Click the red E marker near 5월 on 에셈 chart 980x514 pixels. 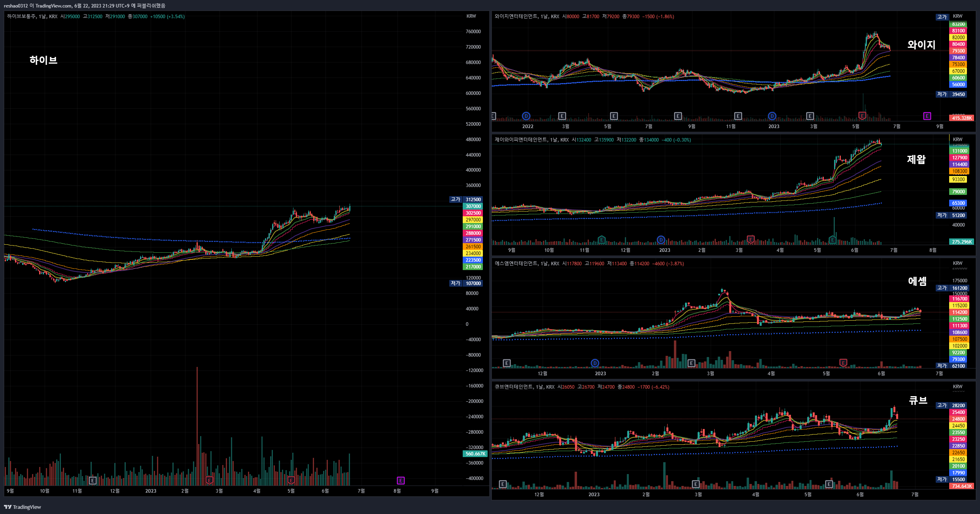pos(843,363)
